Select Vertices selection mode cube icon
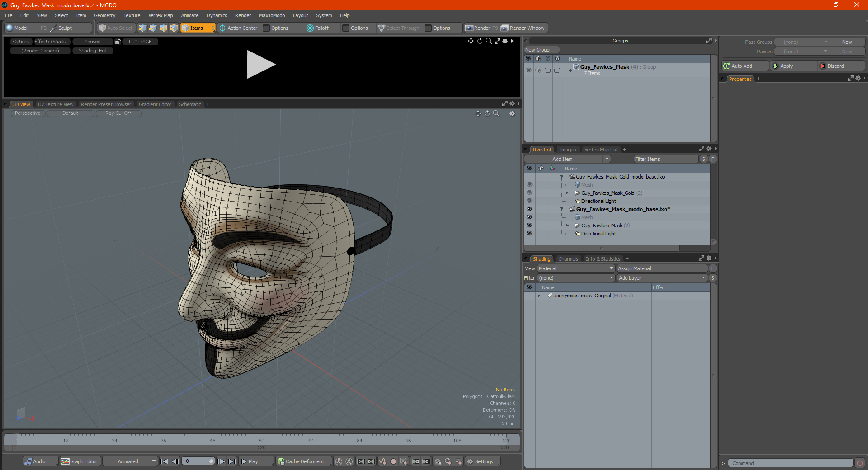Screen dimensions: 868x470 click(142, 28)
